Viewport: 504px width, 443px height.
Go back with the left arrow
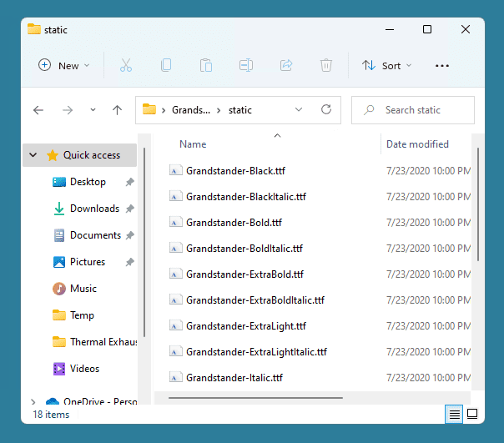[x=38, y=110]
